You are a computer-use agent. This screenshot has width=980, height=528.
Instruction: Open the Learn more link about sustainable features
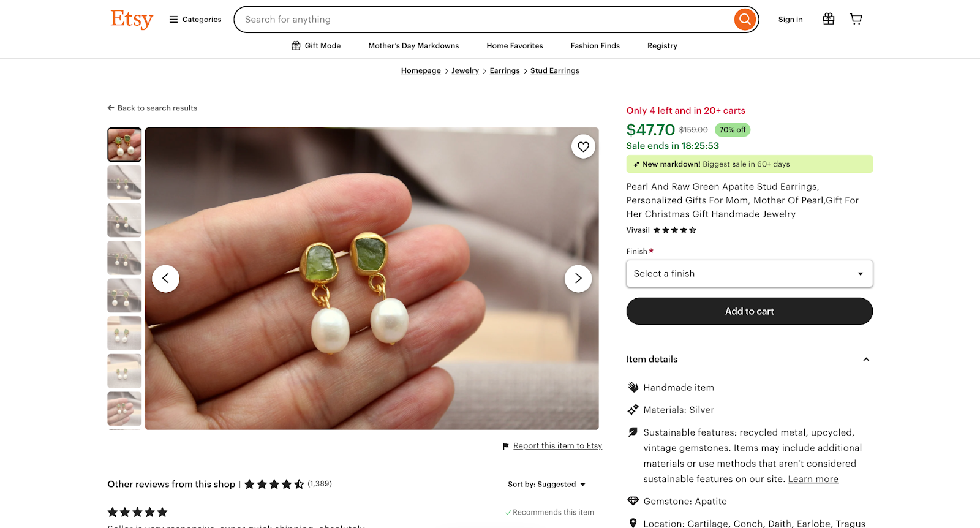(x=812, y=479)
